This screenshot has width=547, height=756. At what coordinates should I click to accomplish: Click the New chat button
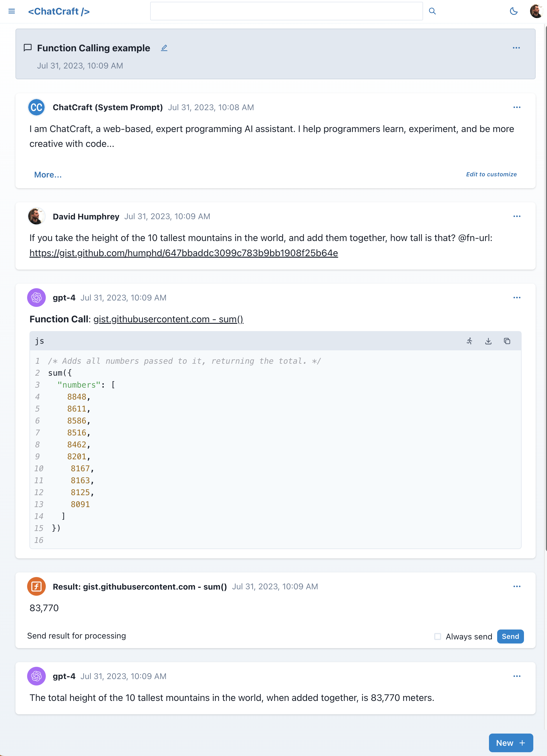[x=511, y=743]
